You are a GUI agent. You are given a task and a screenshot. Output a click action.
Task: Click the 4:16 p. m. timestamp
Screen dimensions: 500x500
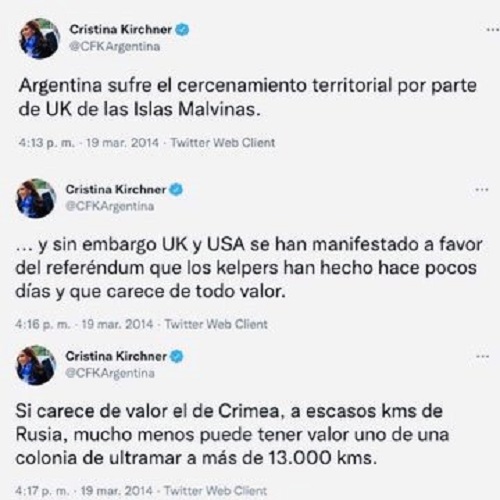pyautogui.click(x=43, y=324)
